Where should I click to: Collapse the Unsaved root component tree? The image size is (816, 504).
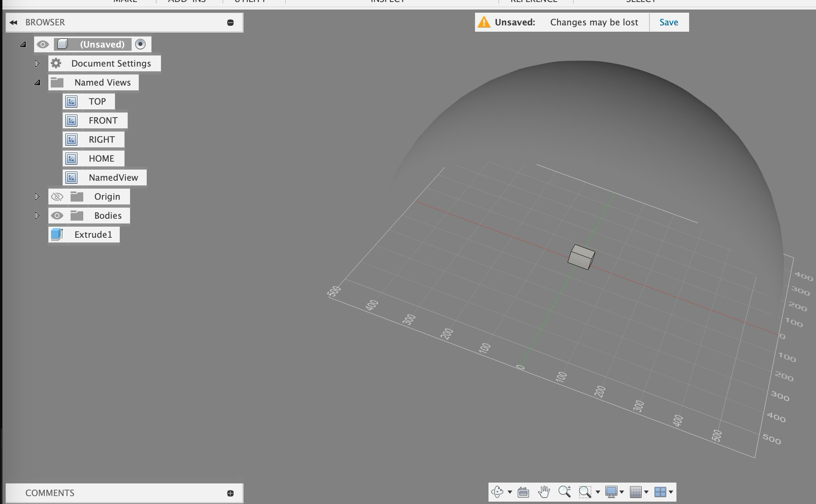(x=23, y=44)
